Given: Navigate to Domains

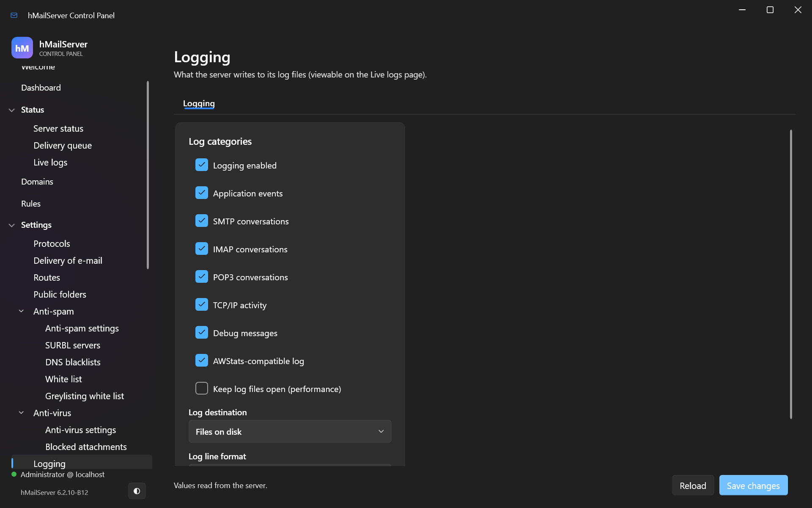Looking at the screenshot, I should pyautogui.click(x=37, y=182).
